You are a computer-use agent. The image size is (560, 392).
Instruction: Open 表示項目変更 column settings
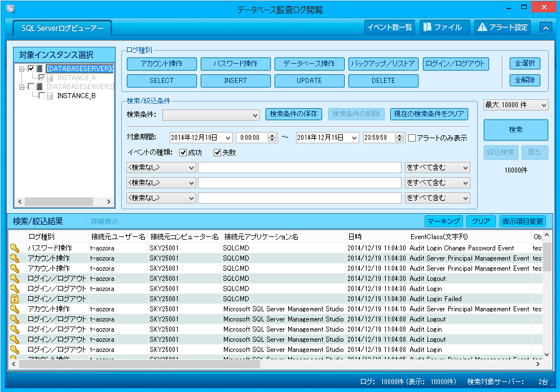click(523, 222)
